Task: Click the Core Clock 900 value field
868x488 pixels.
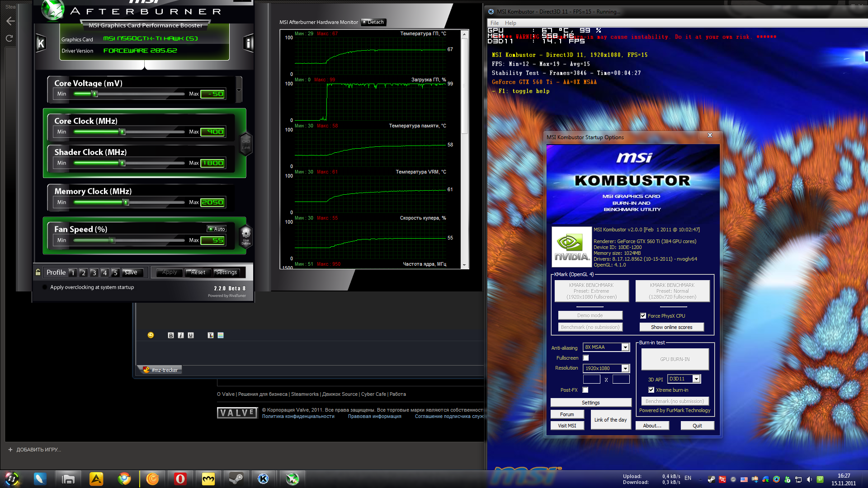Action: pos(213,132)
